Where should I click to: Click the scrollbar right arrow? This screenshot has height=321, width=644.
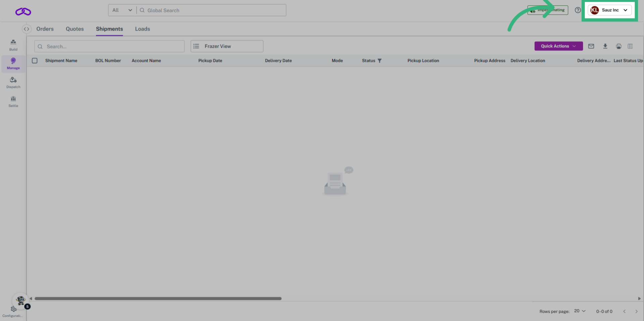tap(639, 299)
